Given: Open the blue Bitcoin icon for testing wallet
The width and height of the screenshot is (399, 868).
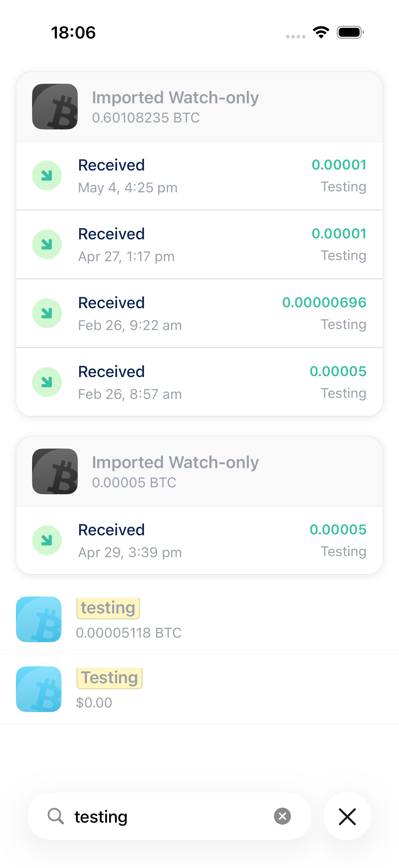Looking at the screenshot, I should (39, 619).
